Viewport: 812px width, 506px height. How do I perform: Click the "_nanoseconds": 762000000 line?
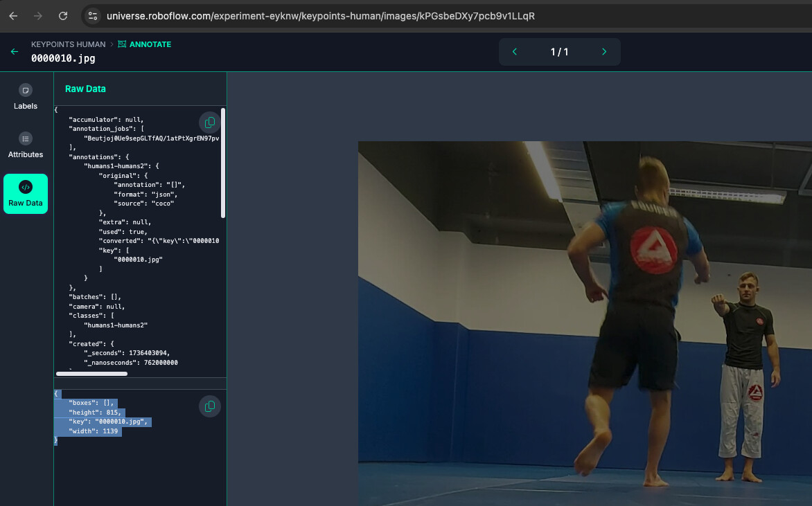click(131, 363)
